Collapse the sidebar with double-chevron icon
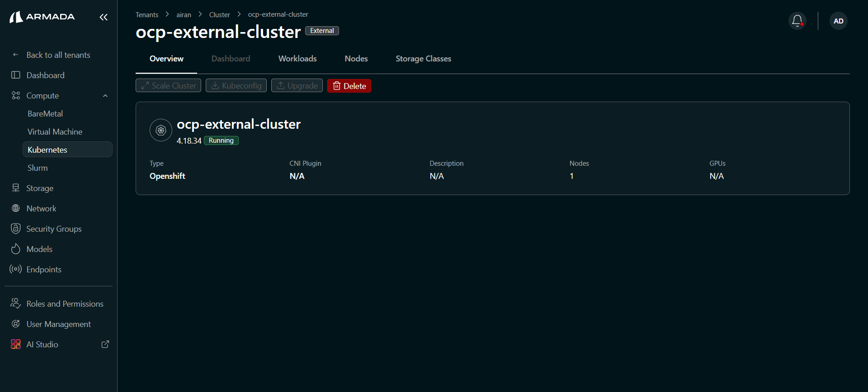Screen dimensions: 868x392 click(x=104, y=17)
